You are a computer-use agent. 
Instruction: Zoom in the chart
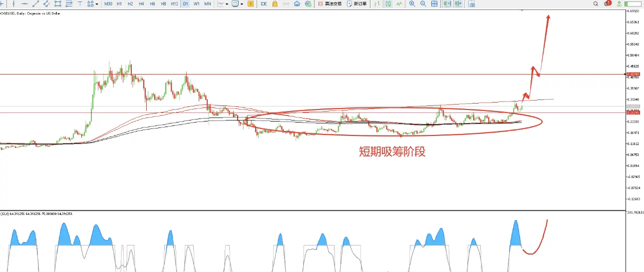pos(412,4)
